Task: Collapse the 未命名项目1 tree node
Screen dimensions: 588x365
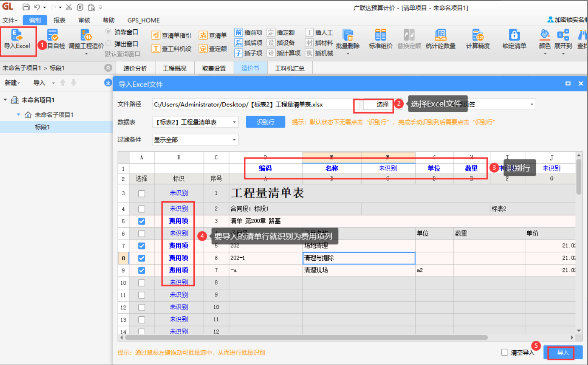Action: coord(5,100)
